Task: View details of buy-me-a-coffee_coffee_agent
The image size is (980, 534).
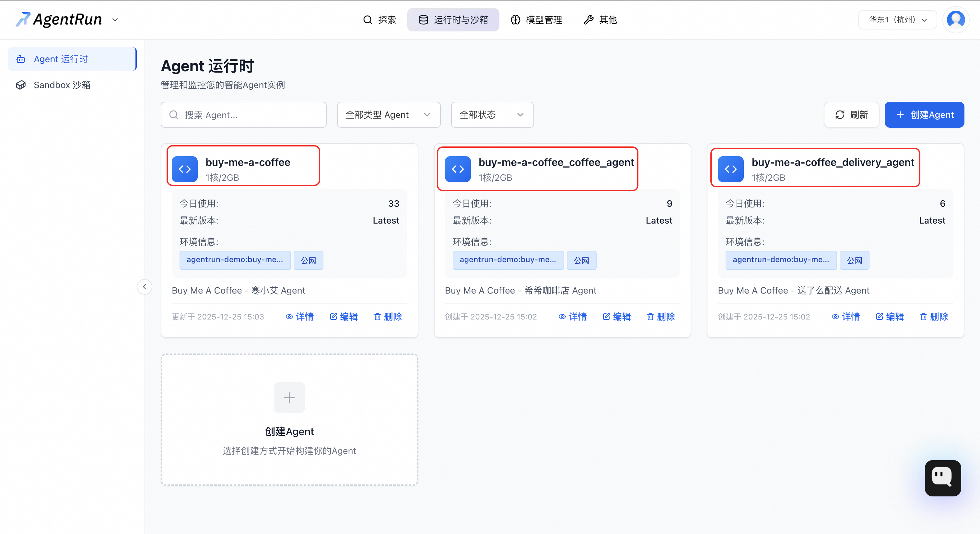Action: 573,317
